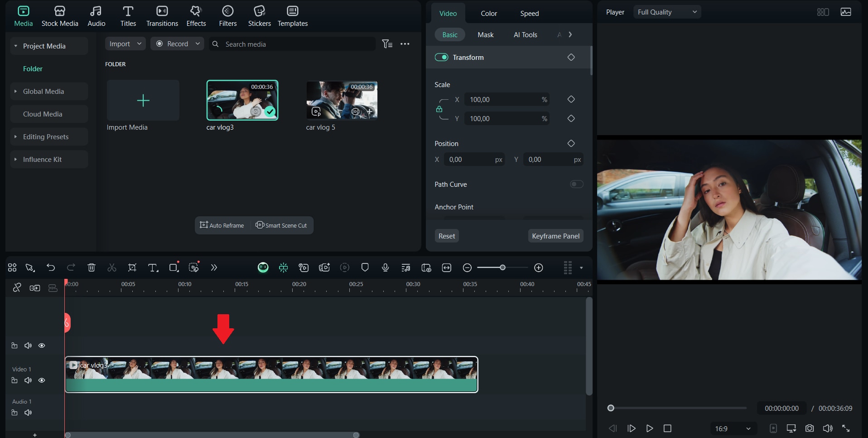Lock the Audio 1 track

[x=14, y=413]
